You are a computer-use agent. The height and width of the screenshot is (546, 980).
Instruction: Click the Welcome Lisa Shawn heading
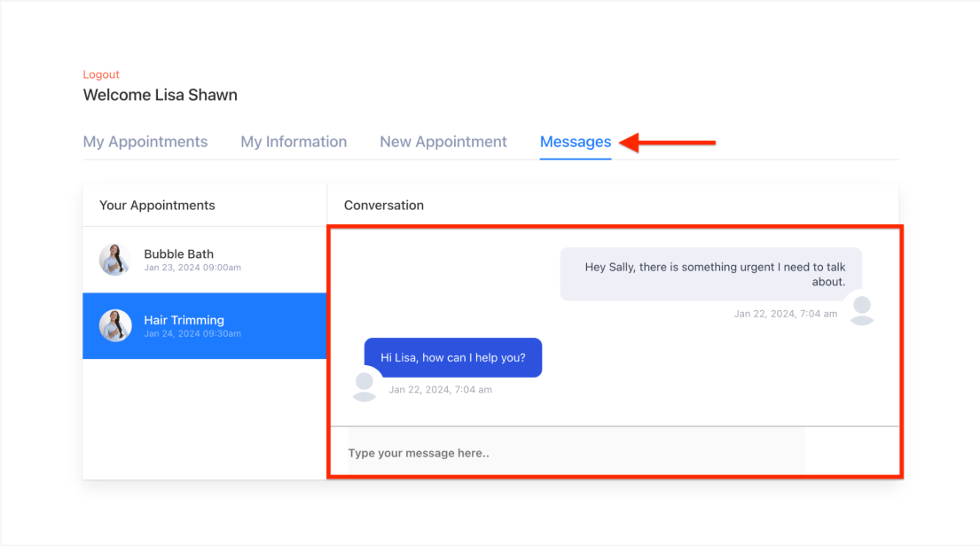(x=160, y=95)
